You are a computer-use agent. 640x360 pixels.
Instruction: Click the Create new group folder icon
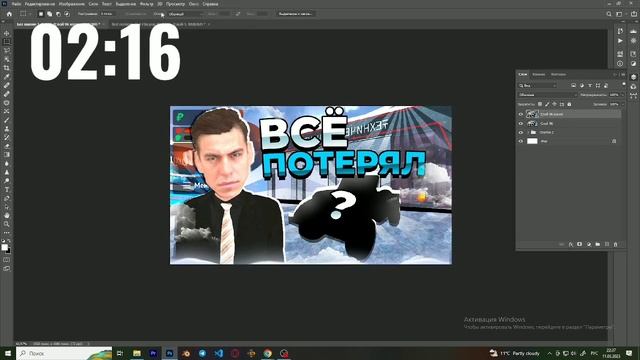click(x=598, y=244)
